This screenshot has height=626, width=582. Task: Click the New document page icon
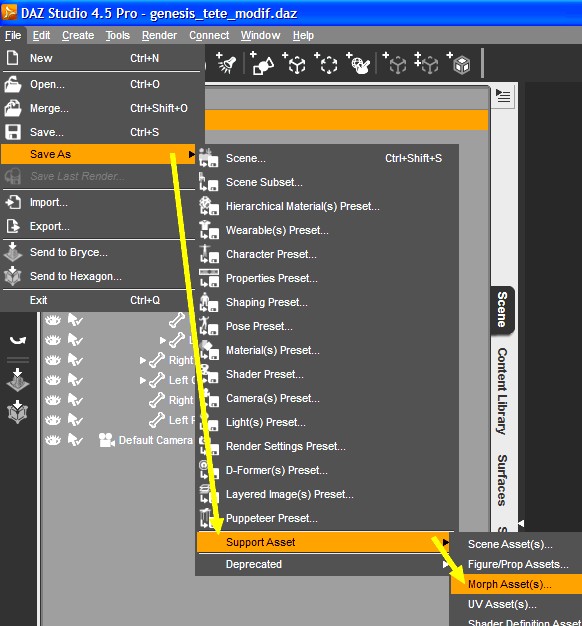pos(13,58)
